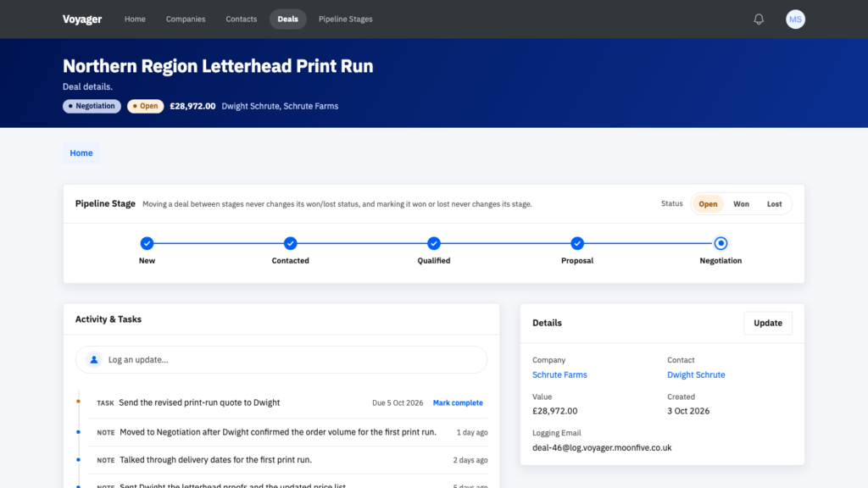Click the '2 days ago' timestamp

click(x=470, y=460)
